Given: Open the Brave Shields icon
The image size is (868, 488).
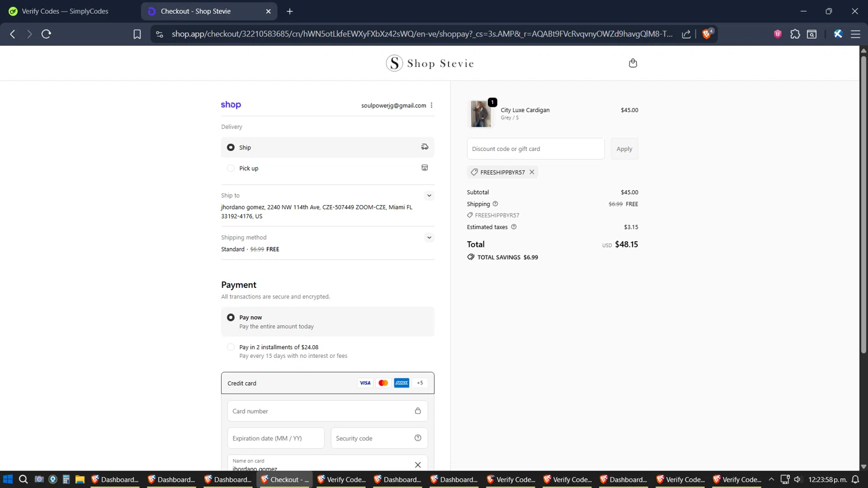Looking at the screenshot, I should point(707,34).
